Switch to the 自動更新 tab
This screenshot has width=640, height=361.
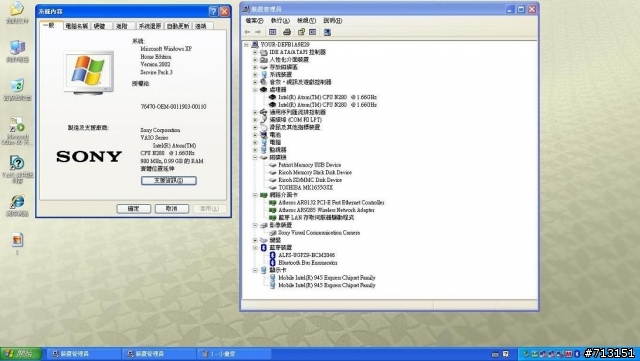point(178,26)
